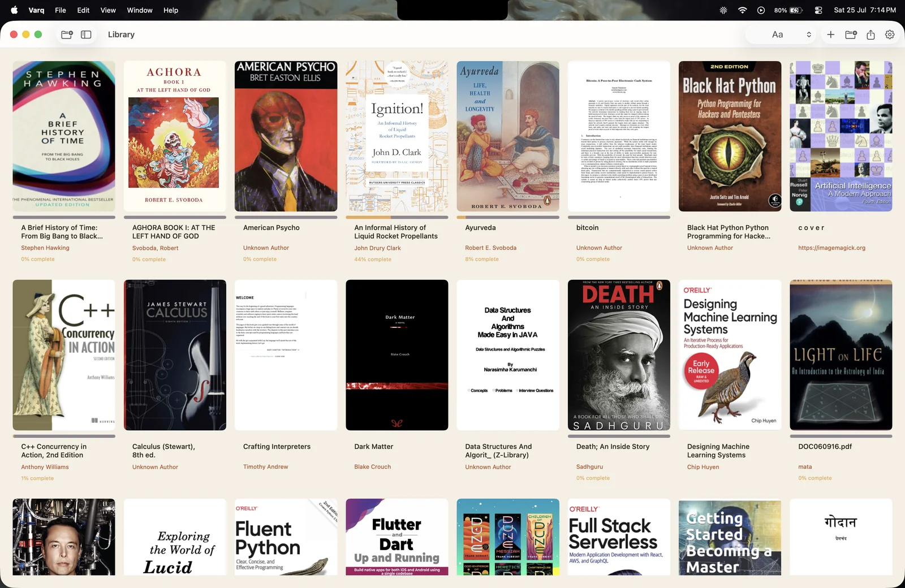
Task: Open the View menu
Action: pos(108,10)
